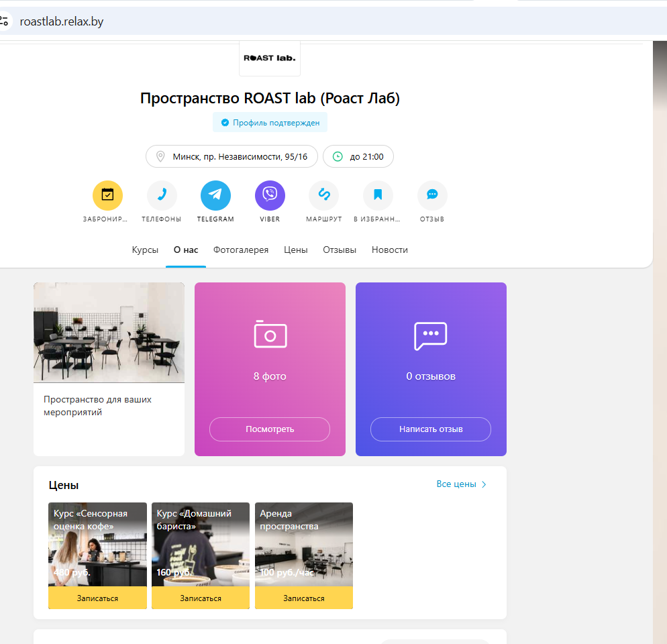Open the Цены tab
Viewport: 667px width, 644px height.
pos(296,250)
